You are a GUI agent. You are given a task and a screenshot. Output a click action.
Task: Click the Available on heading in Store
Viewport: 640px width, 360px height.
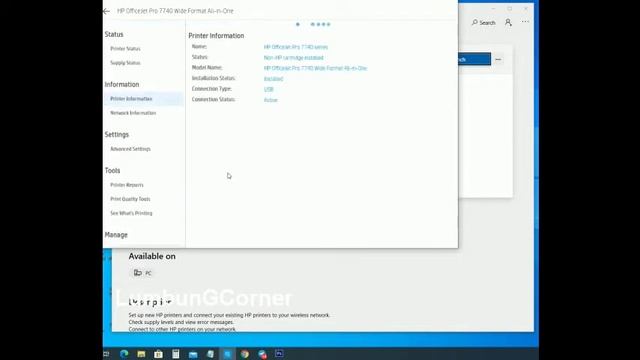[152, 256]
